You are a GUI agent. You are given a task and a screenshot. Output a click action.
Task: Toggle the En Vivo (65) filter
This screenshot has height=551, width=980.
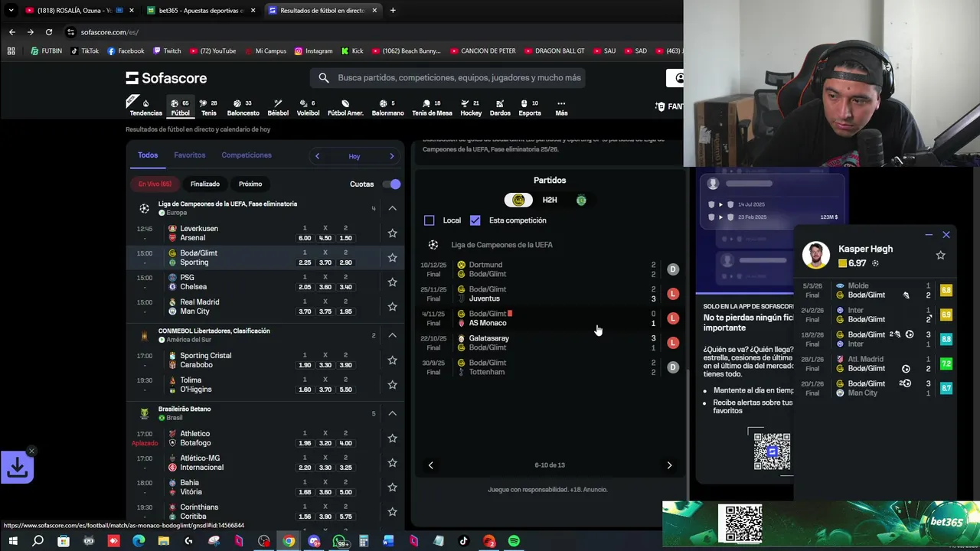pos(155,184)
